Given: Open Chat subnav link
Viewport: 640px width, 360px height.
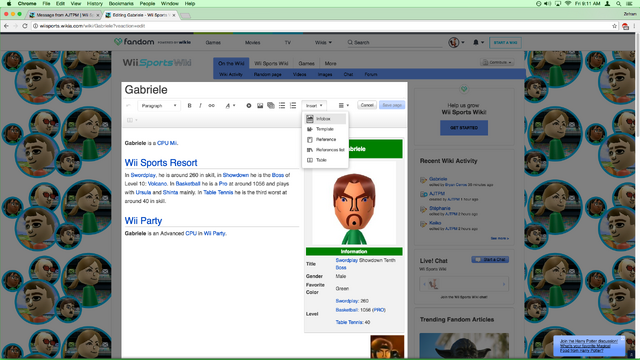Looking at the screenshot, I should point(348,74).
